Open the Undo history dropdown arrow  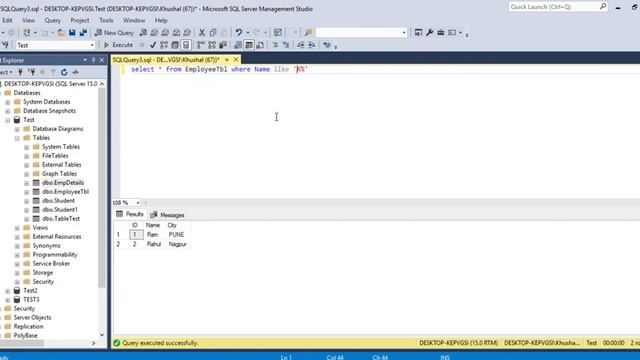[x=247, y=33]
